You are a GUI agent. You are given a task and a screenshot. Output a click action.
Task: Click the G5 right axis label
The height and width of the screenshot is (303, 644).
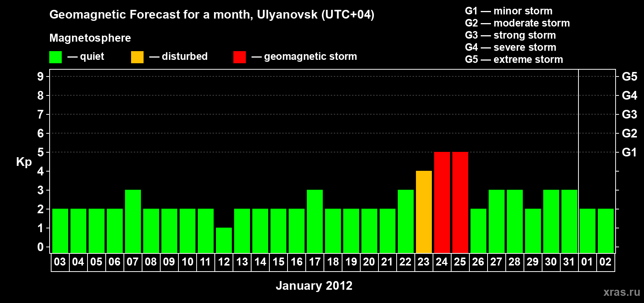(630, 77)
